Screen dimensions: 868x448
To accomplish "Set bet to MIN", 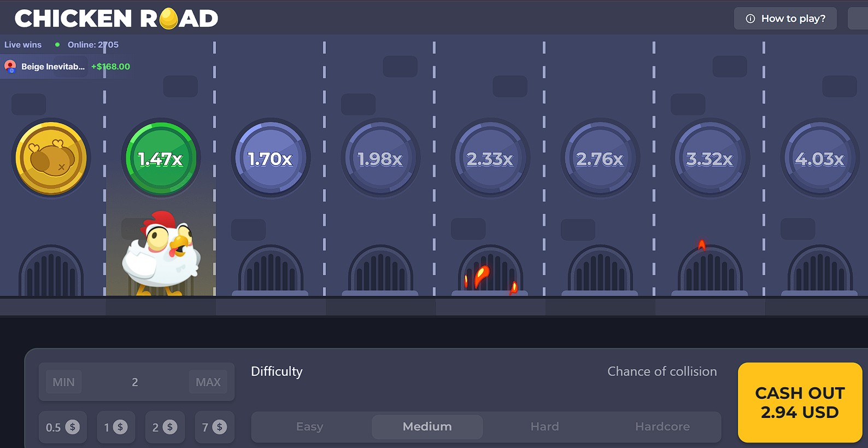I will [63, 382].
